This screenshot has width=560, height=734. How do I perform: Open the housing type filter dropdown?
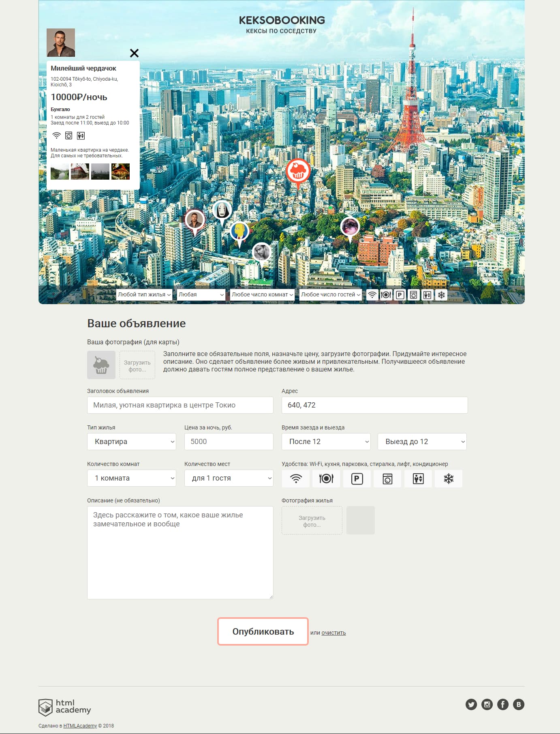(x=144, y=295)
